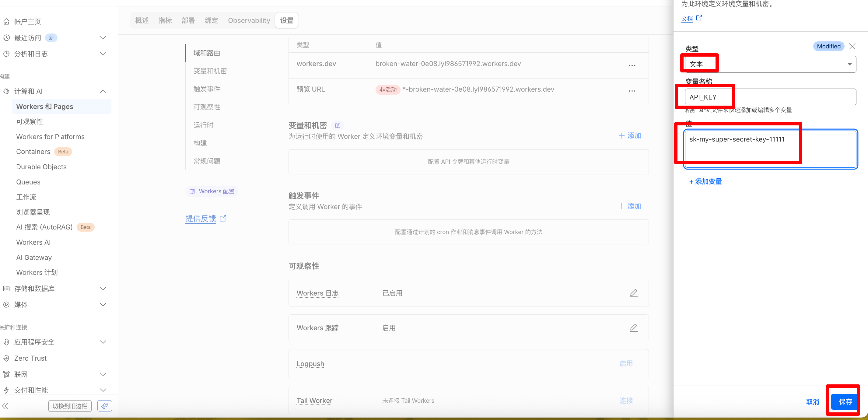Image resolution: width=868 pixels, height=420 pixels.
Task: Click the 帐户主页 home icon
Action: tap(6, 22)
